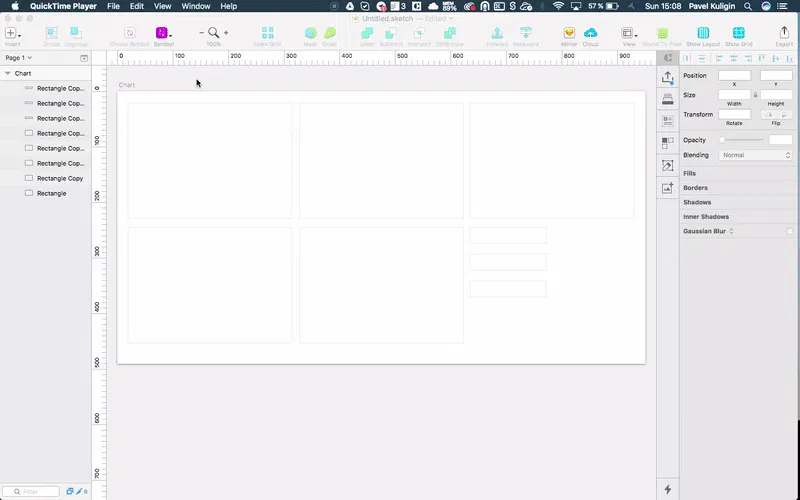The height and width of the screenshot is (500, 800).
Task: Open the Insert tool menu
Action: tap(13, 34)
